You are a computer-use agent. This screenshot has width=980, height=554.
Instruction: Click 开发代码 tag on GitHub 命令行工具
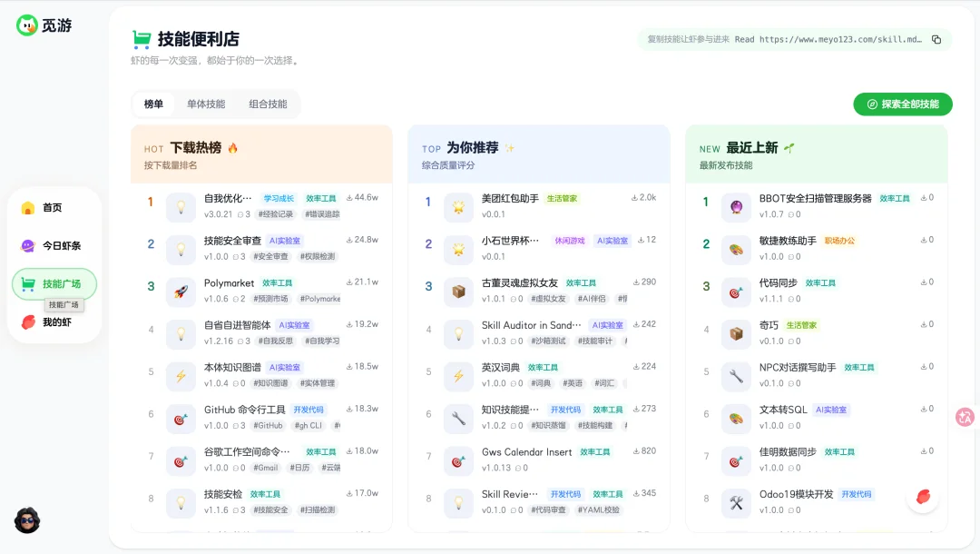(x=309, y=410)
